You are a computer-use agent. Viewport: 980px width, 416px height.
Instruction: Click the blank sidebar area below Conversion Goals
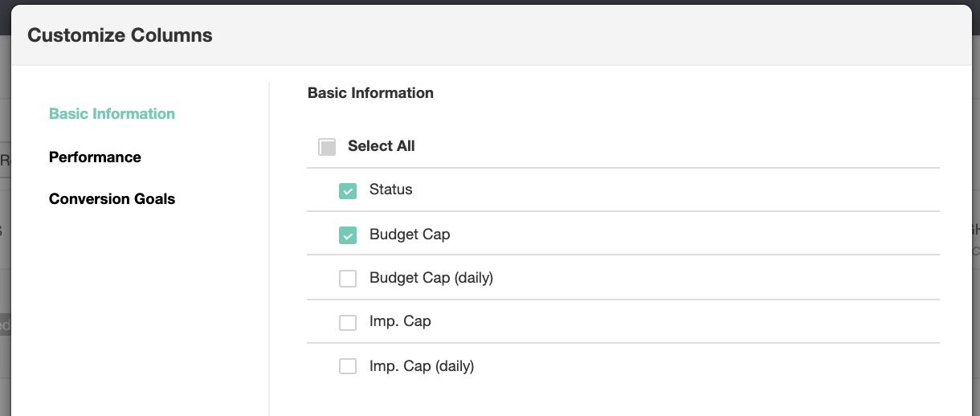(137, 321)
